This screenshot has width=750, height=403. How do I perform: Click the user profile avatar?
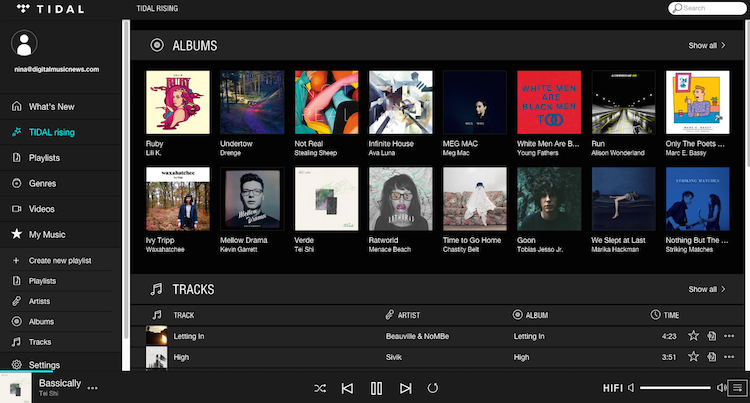[x=27, y=42]
